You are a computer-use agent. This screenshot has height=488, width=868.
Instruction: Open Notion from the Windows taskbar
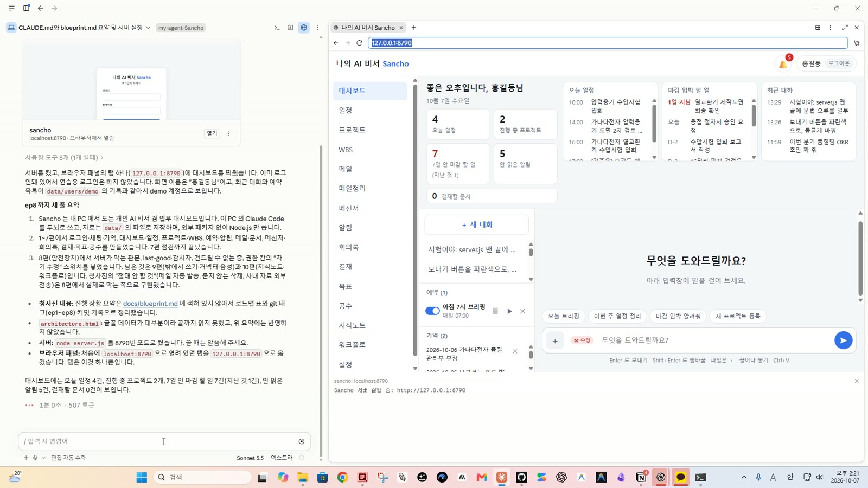click(x=641, y=477)
